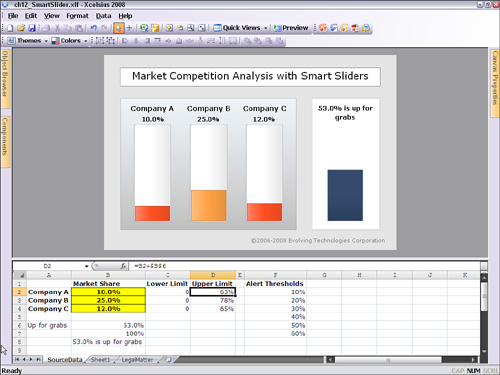Click the Open folder icon
Viewport: 500px width, 375px height.
point(21,28)
